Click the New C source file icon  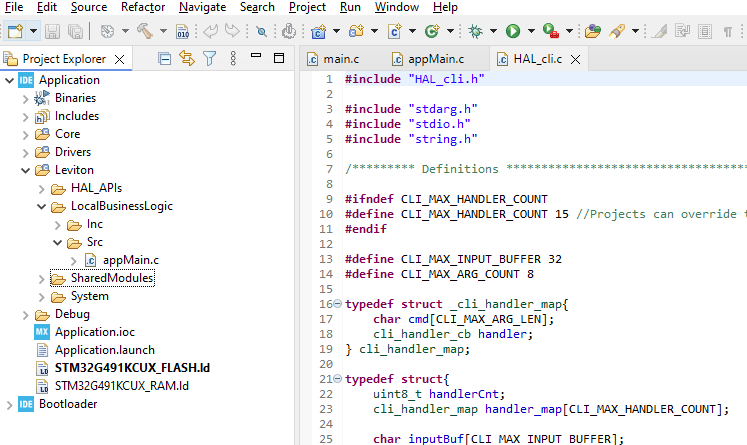tap(394, 31)
